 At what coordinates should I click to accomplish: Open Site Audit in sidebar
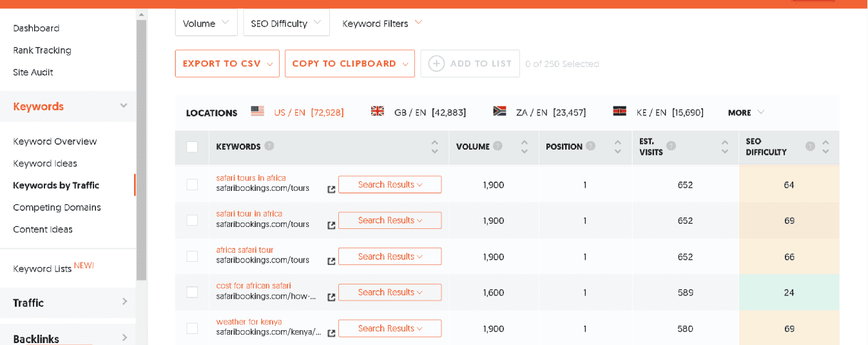33,72
